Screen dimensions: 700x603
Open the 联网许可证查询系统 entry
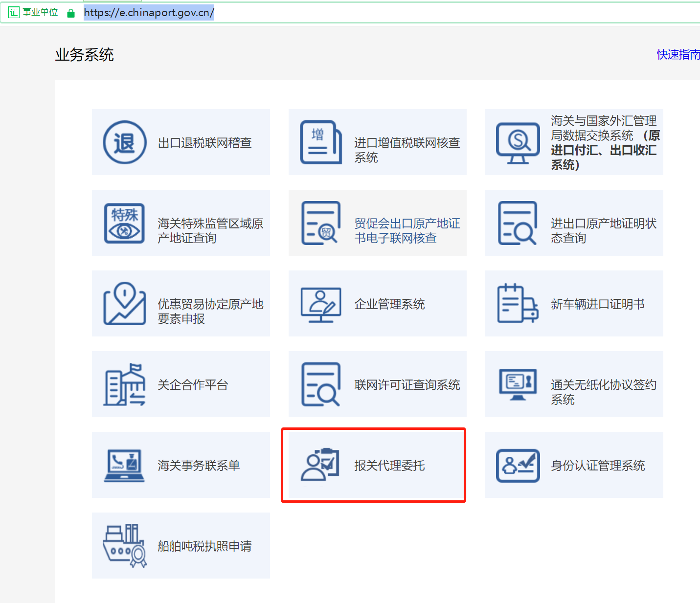tap(406, 385)
